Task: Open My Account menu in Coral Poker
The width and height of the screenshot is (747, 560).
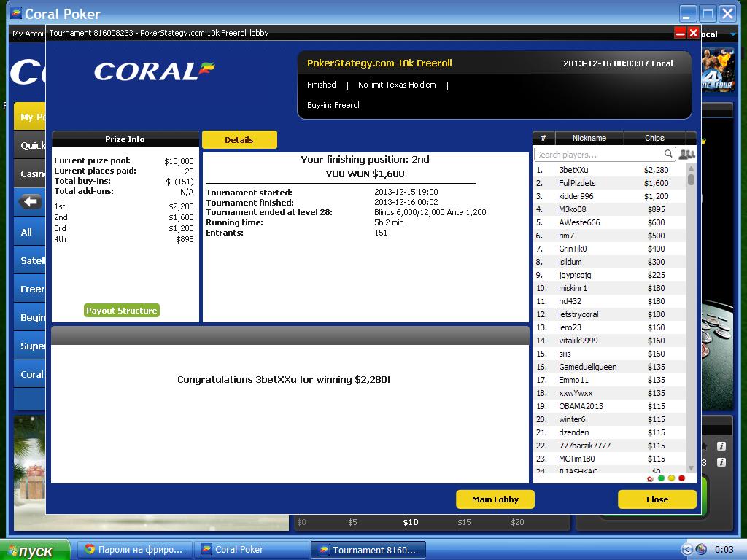Action: pos(28,34)
